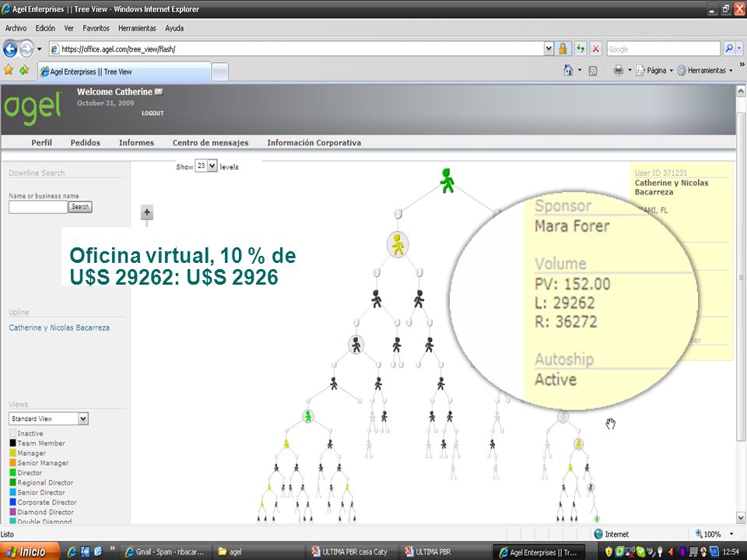The height and width of the screenshot is (560, 747).
Task: Click the Add to Favorites star icon
Action: (24, 71)
